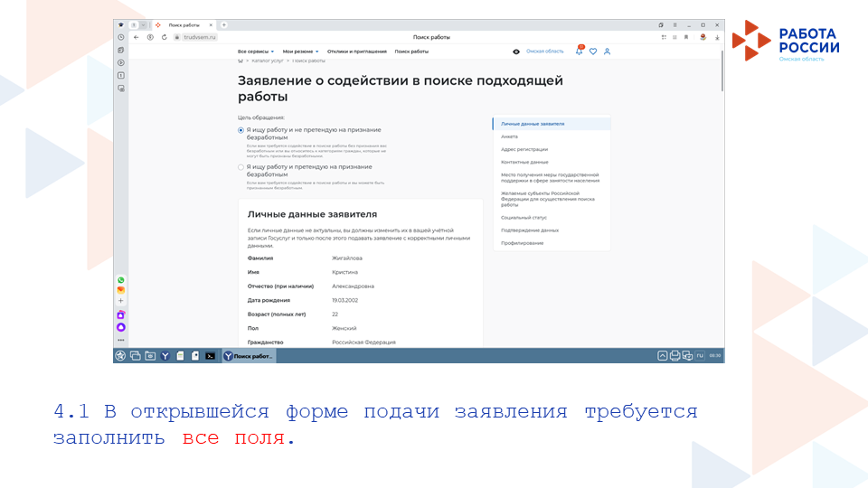The height and width of the screenshot is (488, 868).
Task: Toggle the accessibility eye icon
Action: tap(516, 52)
